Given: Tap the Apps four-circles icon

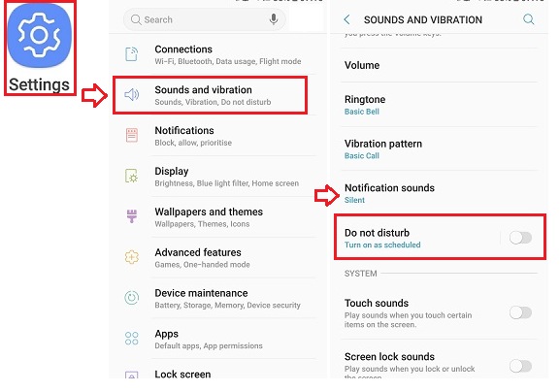Looking at the screenshot, I should point(131,338).
